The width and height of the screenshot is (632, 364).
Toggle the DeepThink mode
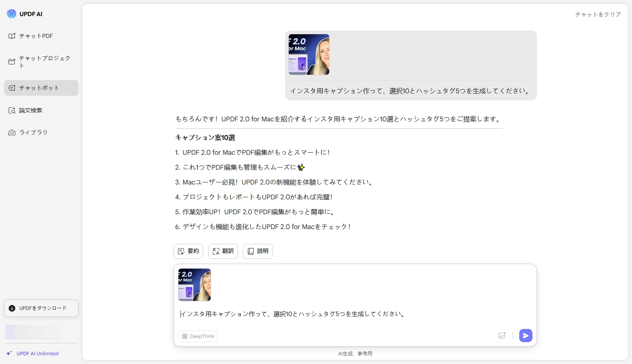[198, 336]
